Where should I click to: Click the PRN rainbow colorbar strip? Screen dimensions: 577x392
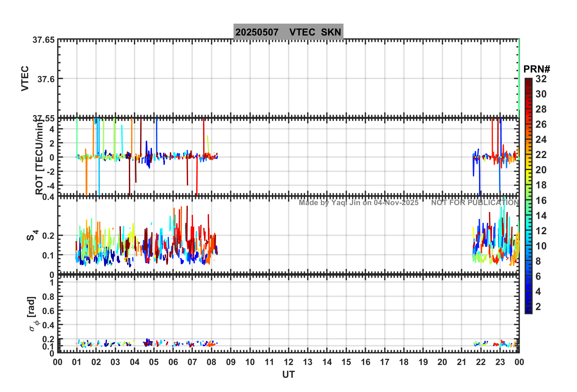tap(528, 196)
